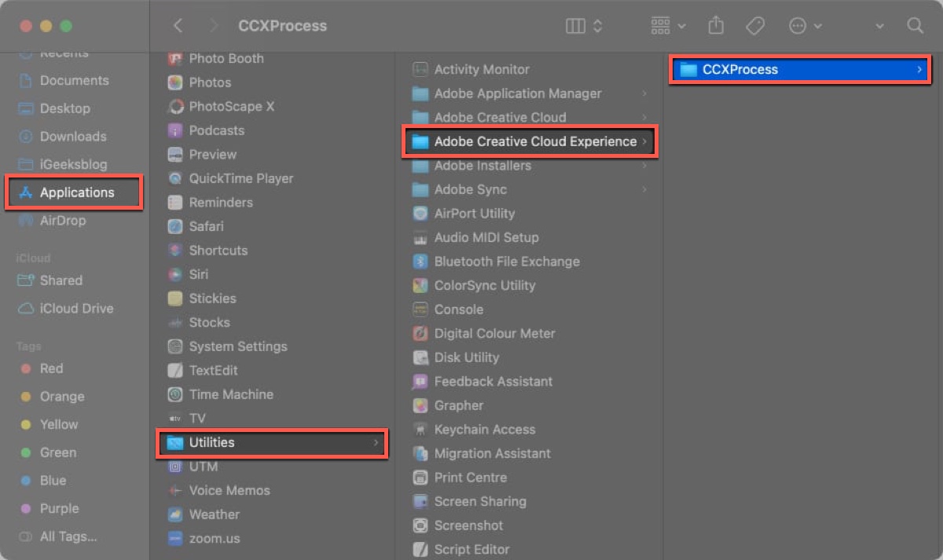943x560 pixels.
Task: Select the Podcasts app icon
Action: (175, 130)
